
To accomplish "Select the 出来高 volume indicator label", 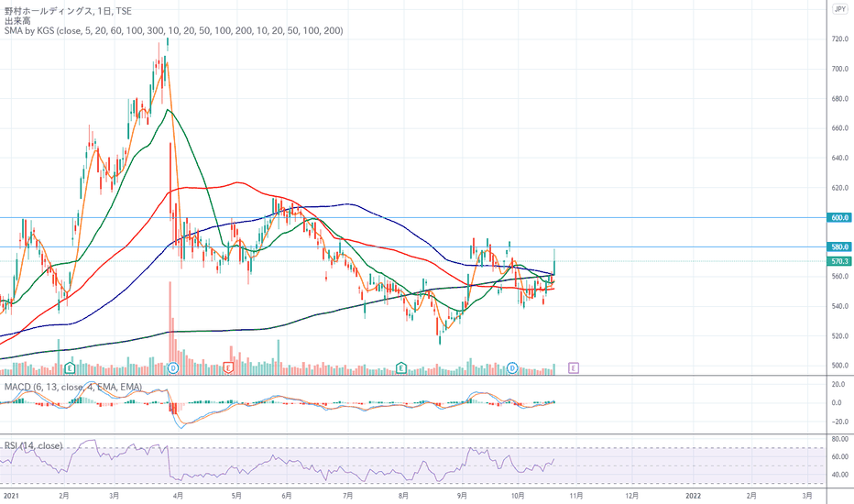I will (x=17, y=21).
